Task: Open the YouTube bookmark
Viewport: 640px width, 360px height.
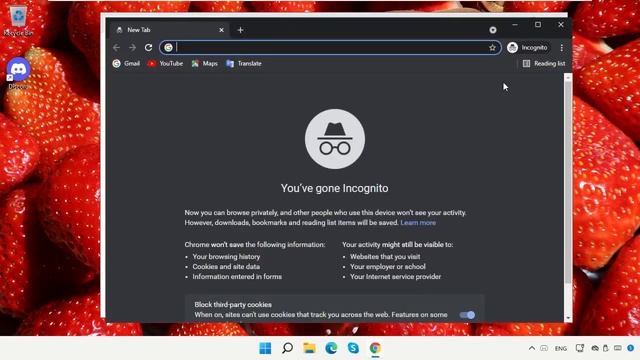Action: coord(165,64)
